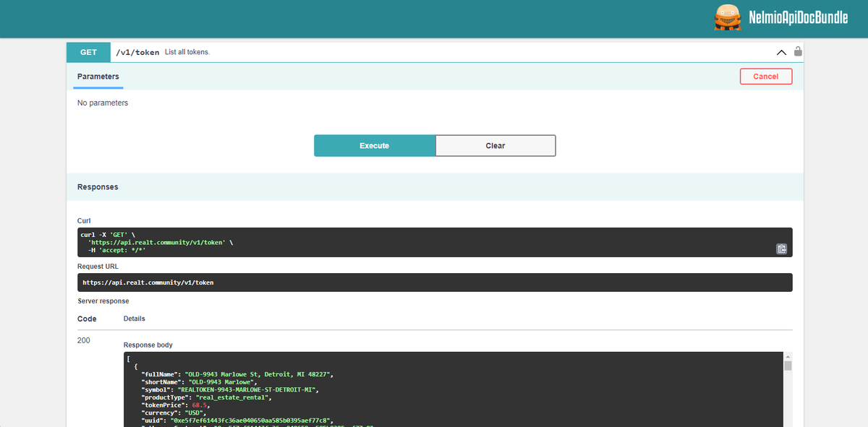The width and height of the screenshot is (868, 427).
Task: Collapse the /v1/token operation chevron
Action: tap(781, 52)
